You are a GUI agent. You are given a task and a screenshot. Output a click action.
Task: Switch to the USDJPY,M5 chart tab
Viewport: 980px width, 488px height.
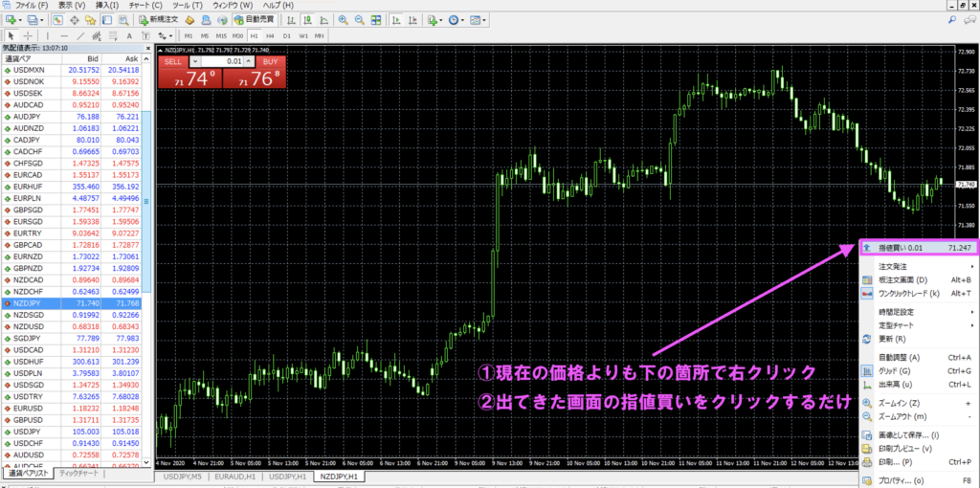tap(183, 477)
